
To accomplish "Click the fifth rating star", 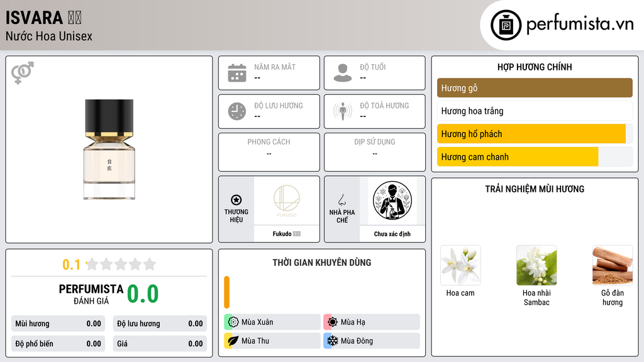I will [x=150, y=264].
